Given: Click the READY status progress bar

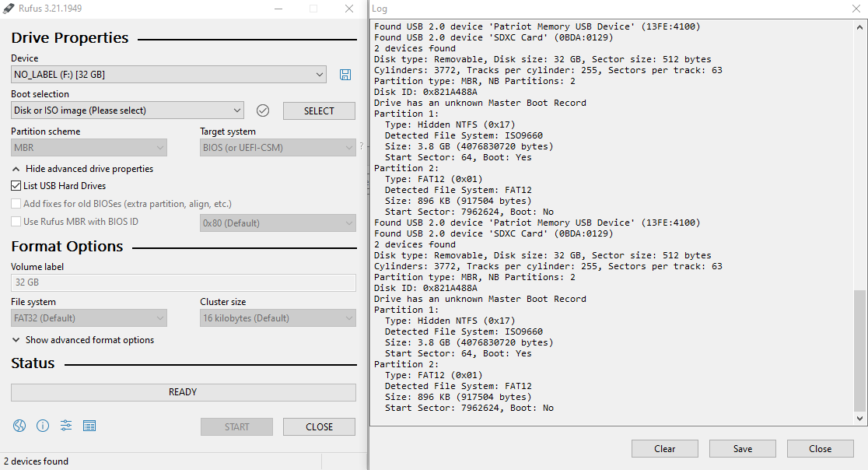Looking at the screenshot, I should pyautogui.click(x=184, y=392).
